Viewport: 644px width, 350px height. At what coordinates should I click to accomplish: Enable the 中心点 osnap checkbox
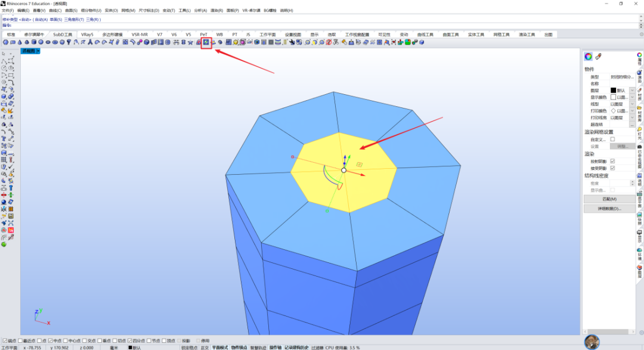[66, 340]
